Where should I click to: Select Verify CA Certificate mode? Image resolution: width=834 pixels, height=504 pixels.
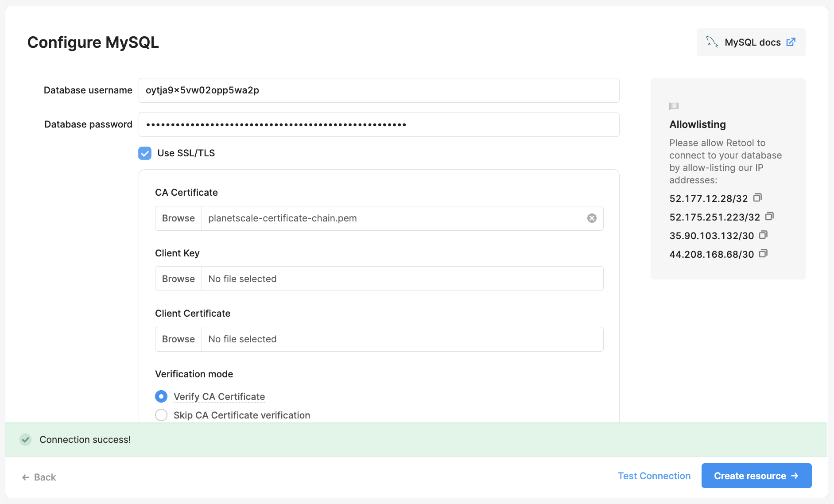[161, 396]
